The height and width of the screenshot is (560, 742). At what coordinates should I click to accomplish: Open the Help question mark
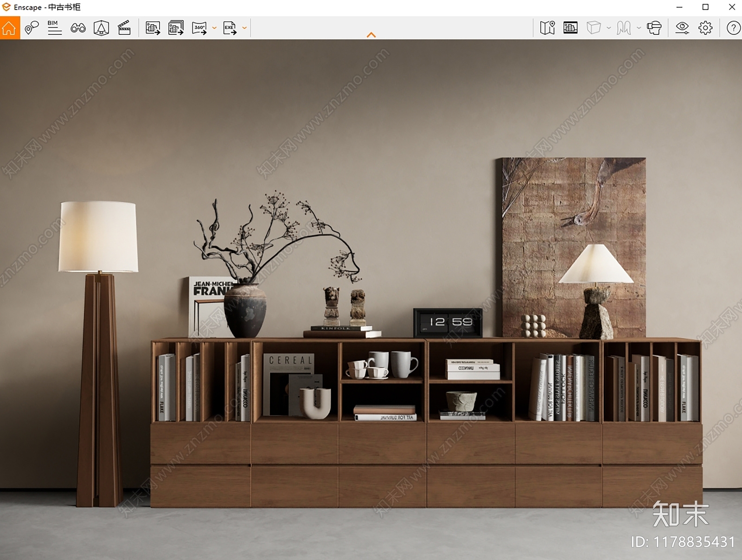click(x=733, y=28)
